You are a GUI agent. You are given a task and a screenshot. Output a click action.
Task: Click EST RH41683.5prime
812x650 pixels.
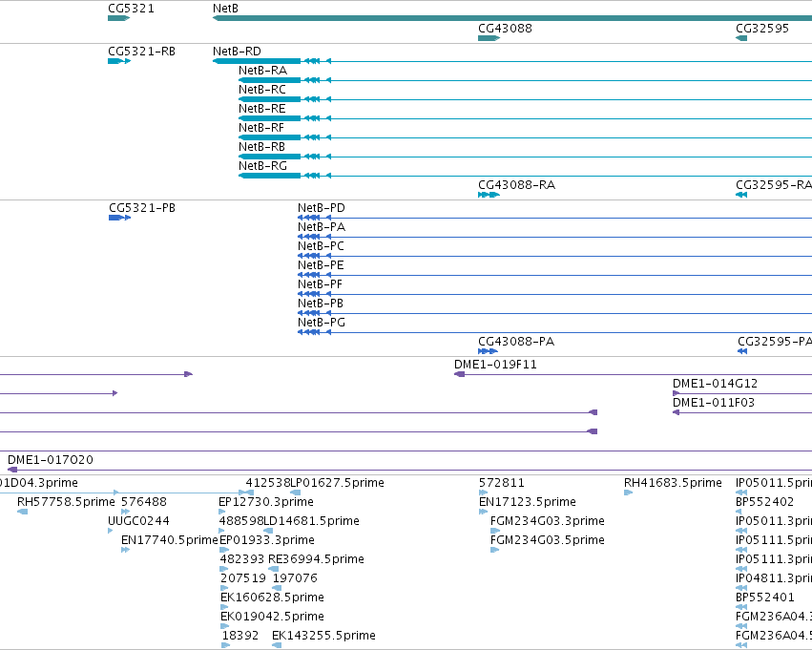click(673, 483)
